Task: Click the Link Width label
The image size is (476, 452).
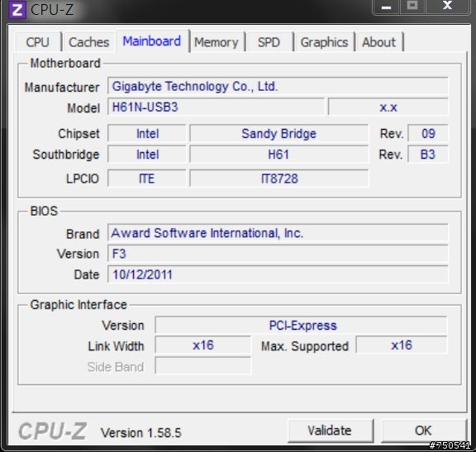Action: [116, 346]
